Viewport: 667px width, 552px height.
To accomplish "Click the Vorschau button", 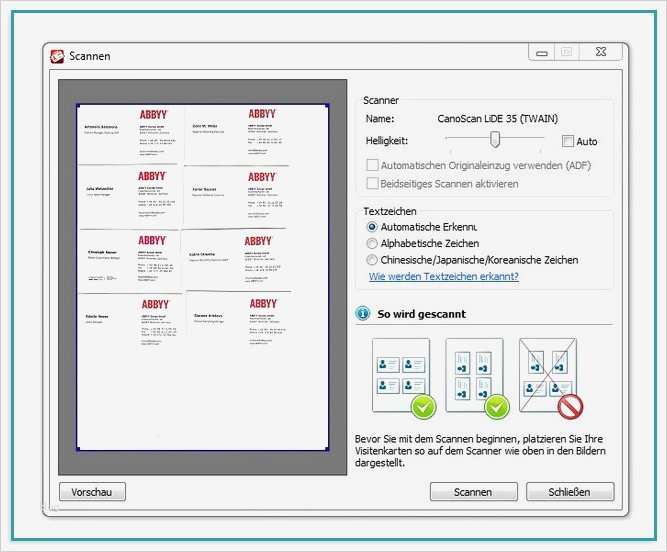I will (92, 492).
